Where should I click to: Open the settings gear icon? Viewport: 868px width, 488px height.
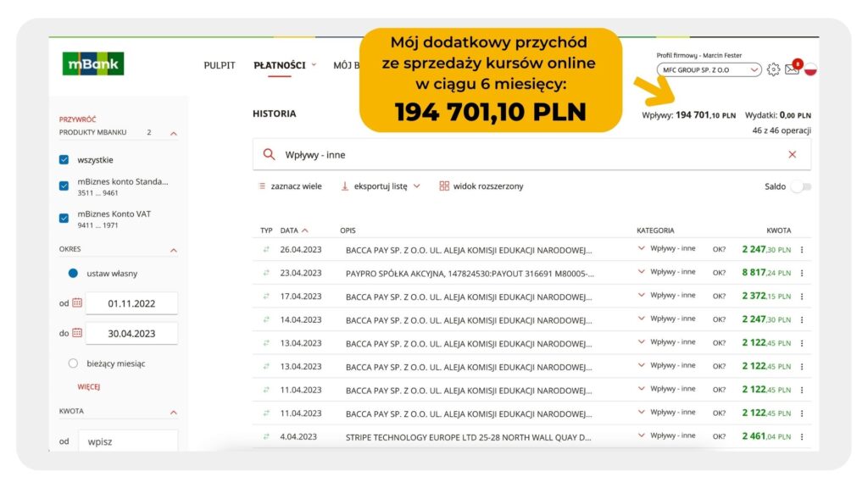pos(773,69)
